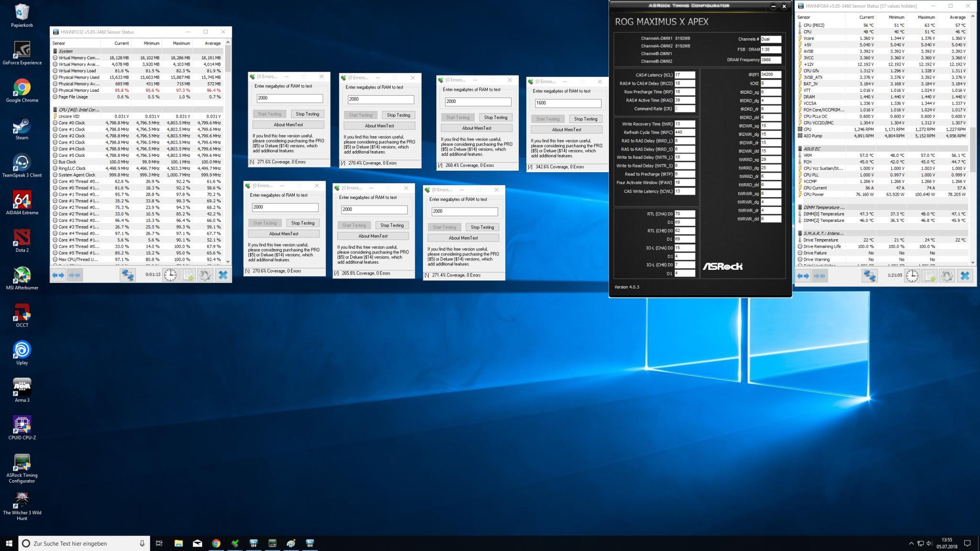
Task: Show hidden tray icons chevron
Action: point(911,543)
